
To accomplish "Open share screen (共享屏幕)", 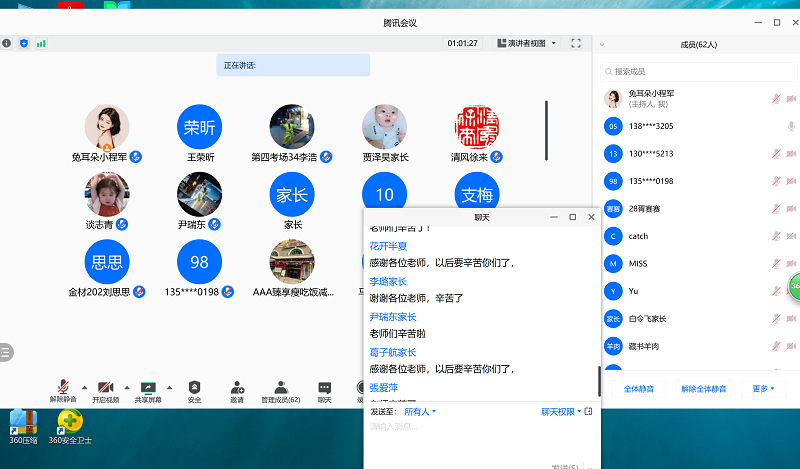I will point(150,386).
